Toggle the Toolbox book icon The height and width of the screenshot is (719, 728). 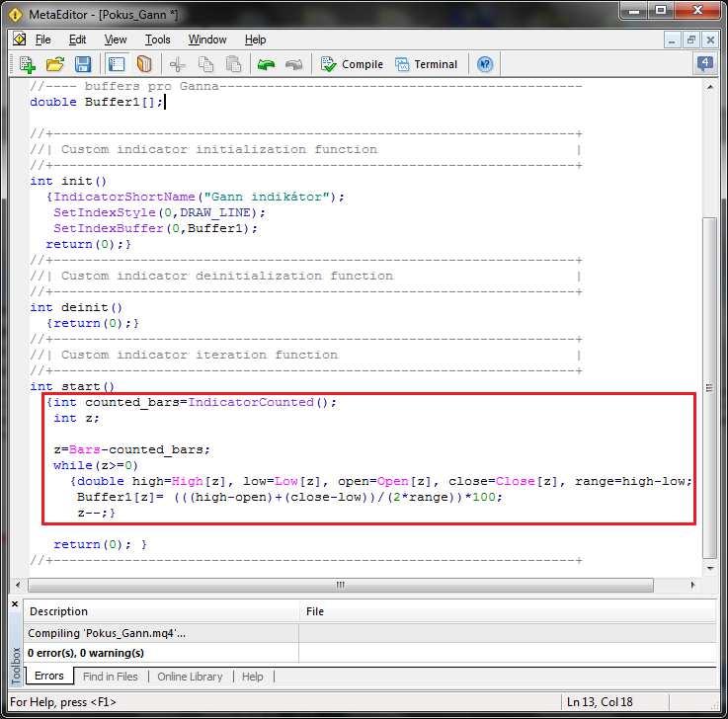click(144, 64)
